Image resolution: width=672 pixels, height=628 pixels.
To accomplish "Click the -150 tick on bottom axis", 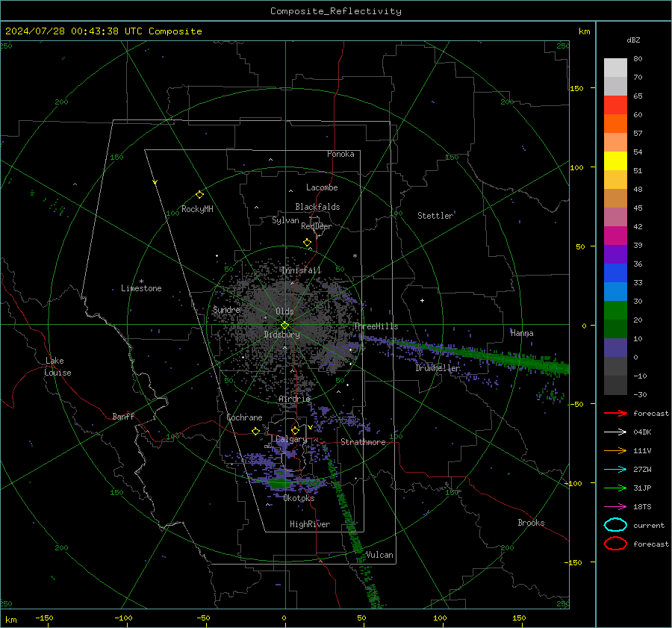I will tap(44, 618).
